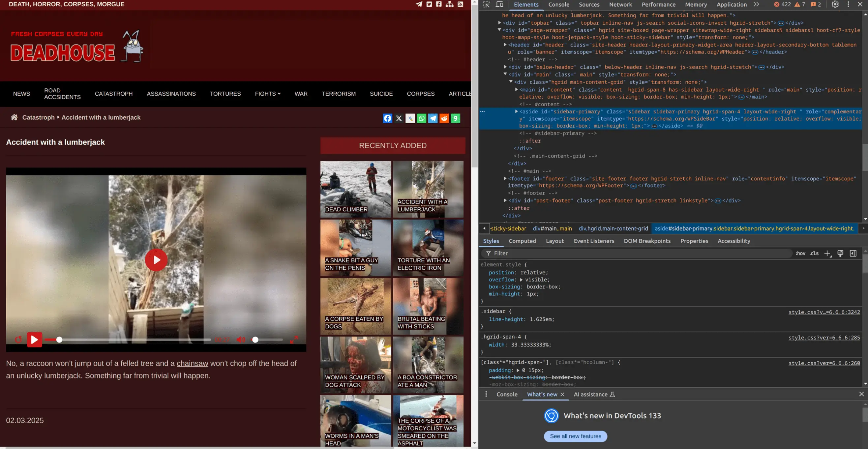
Task: Expand the header#header node
Action: (505, 45)
